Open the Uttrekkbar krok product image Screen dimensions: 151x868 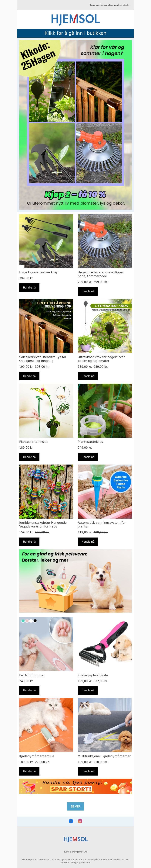(105, 326)
